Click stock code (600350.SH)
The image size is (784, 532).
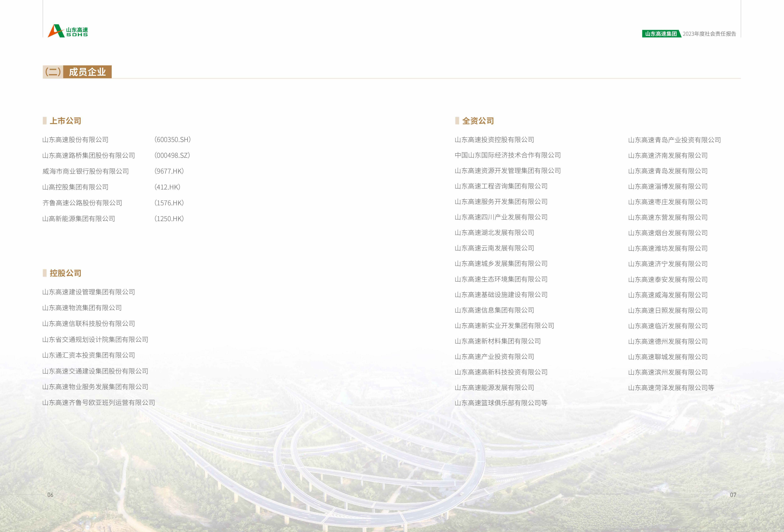(173, 140)
